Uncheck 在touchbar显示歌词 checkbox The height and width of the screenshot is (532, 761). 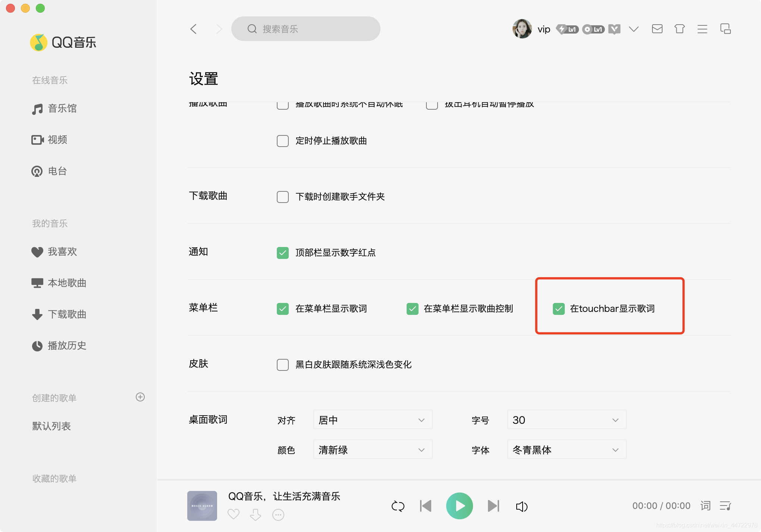click(558, 309)
